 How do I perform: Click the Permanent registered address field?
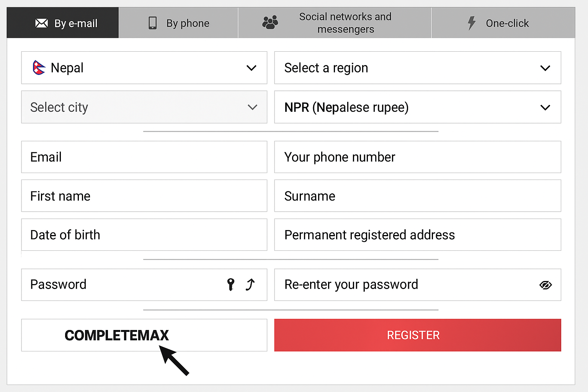coord(417,235)
